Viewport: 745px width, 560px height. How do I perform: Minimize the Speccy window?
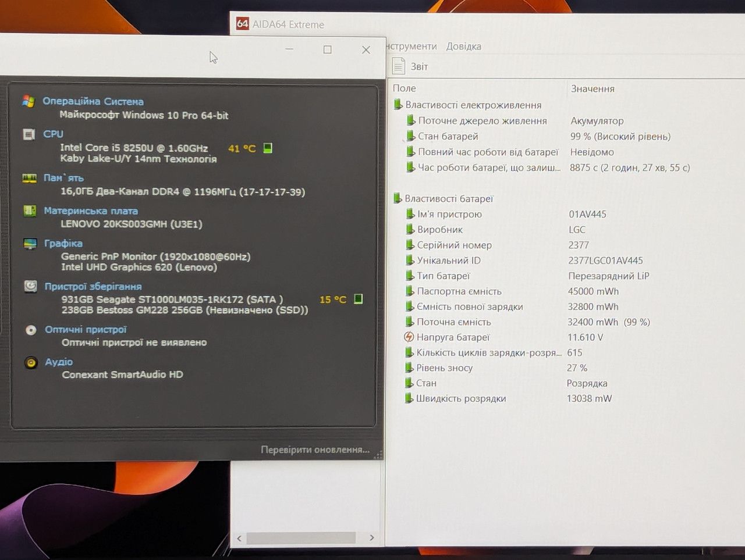coord(289,50)
